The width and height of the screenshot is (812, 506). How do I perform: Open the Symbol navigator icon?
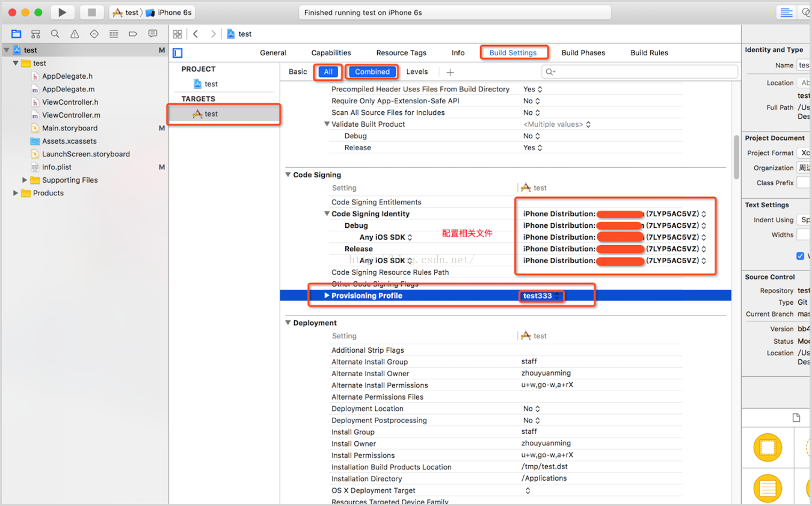[35, 34]
